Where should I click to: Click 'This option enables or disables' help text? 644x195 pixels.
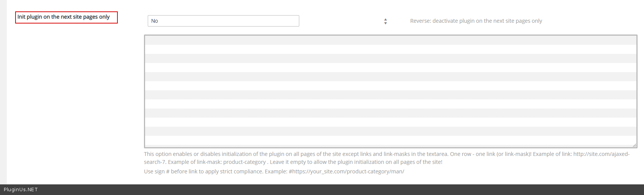coord(182,154)
